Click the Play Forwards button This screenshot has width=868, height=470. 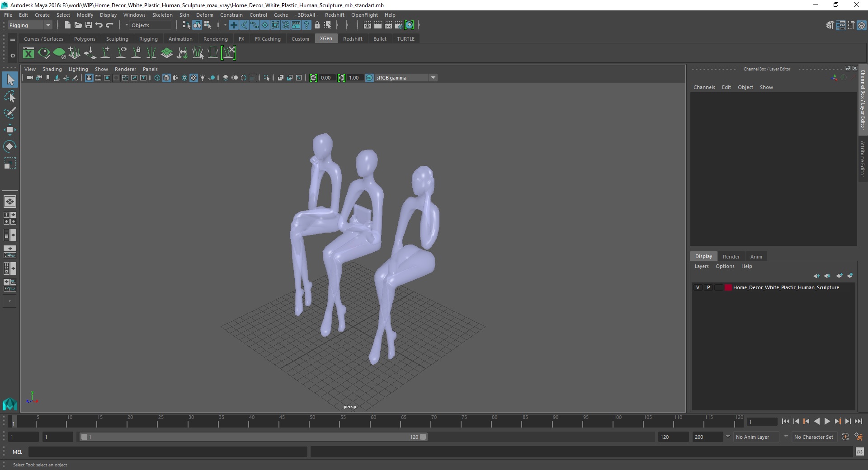[827, 421]
